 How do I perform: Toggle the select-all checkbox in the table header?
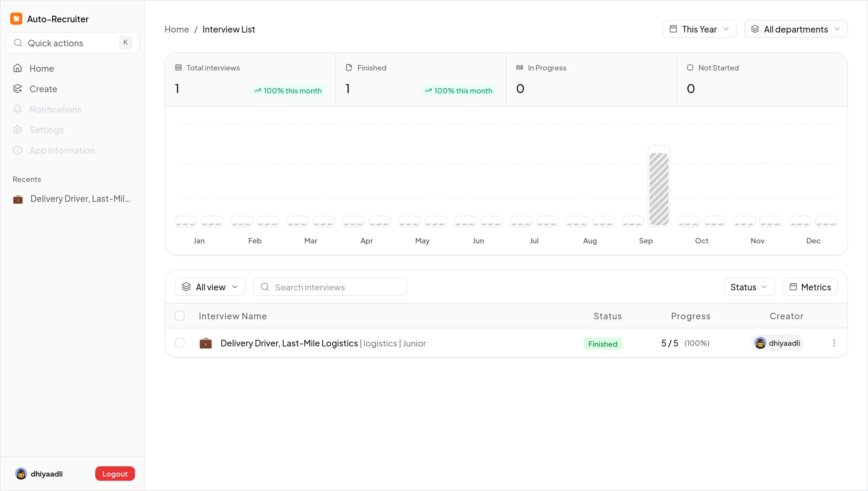[179, 316]
